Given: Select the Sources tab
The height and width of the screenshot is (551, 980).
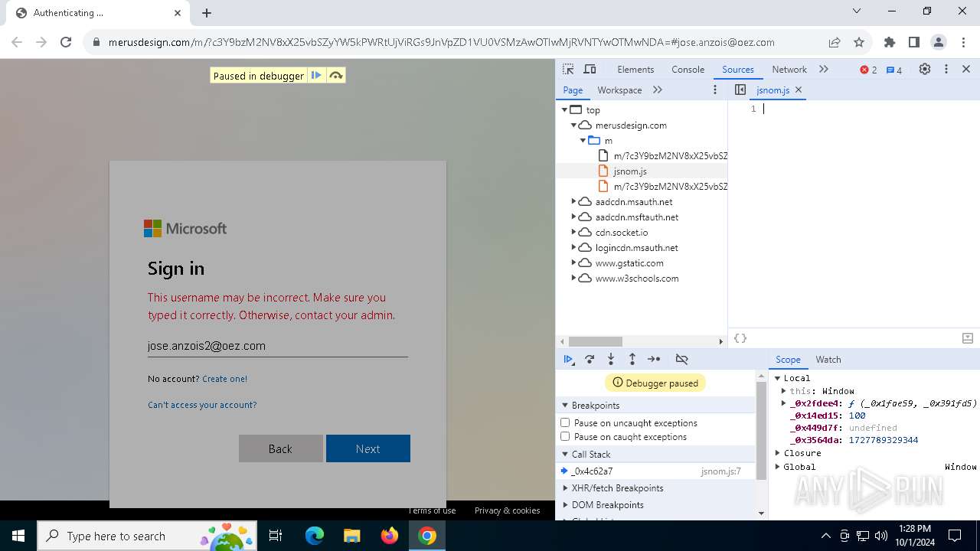Looking at the screenshot, I should pyautogui.click(x=738, y=69).
